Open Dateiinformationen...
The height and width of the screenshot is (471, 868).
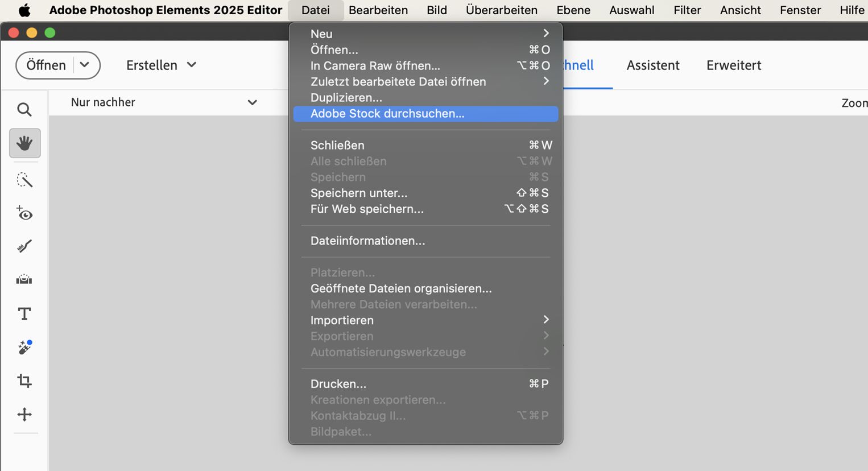425,241
